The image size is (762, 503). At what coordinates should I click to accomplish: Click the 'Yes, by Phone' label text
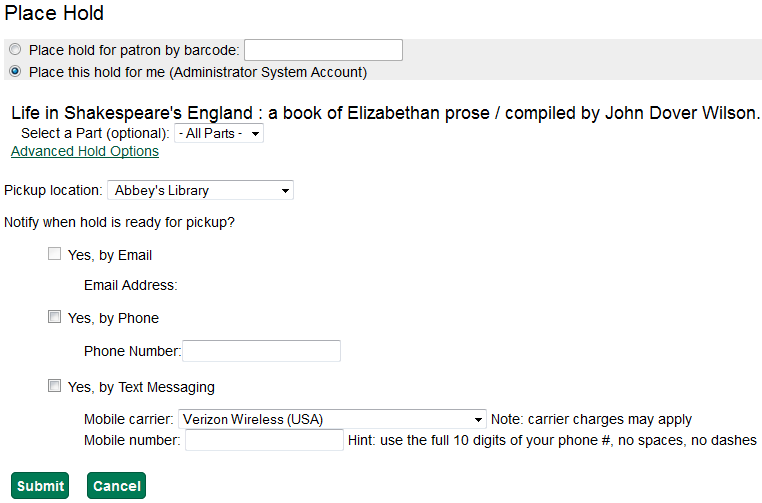113,318
